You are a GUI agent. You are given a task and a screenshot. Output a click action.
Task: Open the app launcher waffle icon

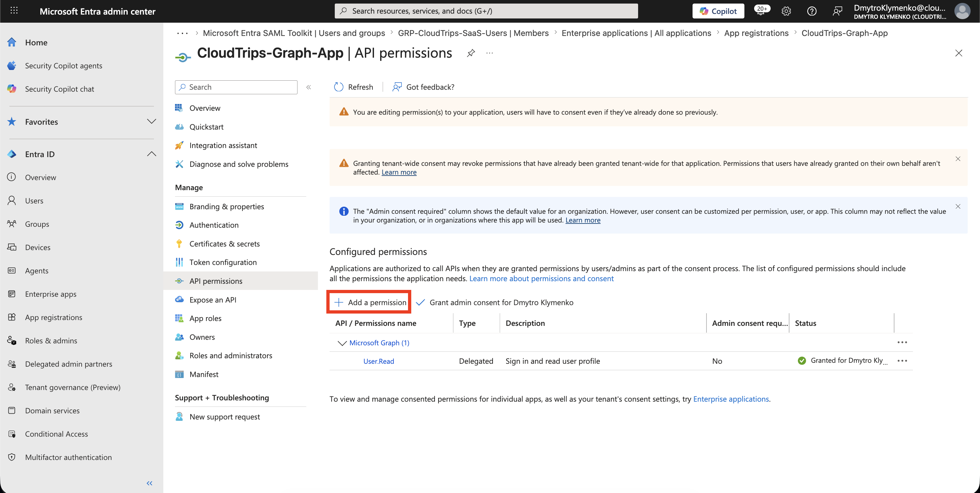[14, 11]
